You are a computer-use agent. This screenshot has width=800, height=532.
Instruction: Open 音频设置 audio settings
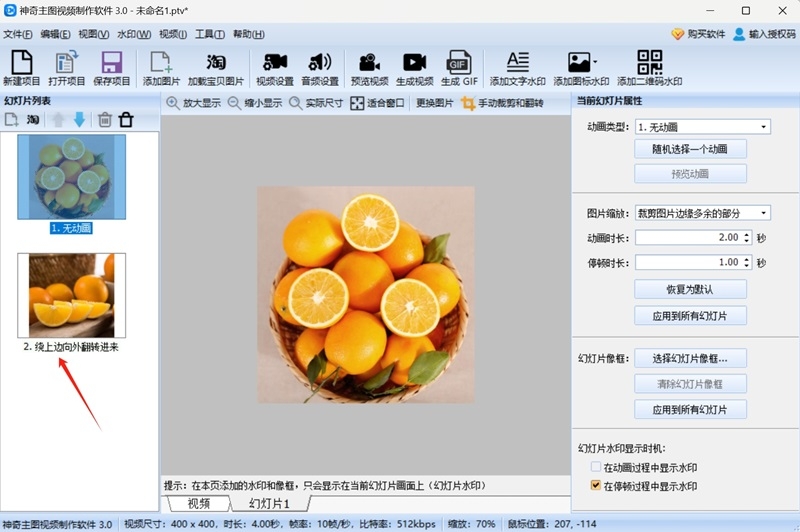[x=320, y=67]
